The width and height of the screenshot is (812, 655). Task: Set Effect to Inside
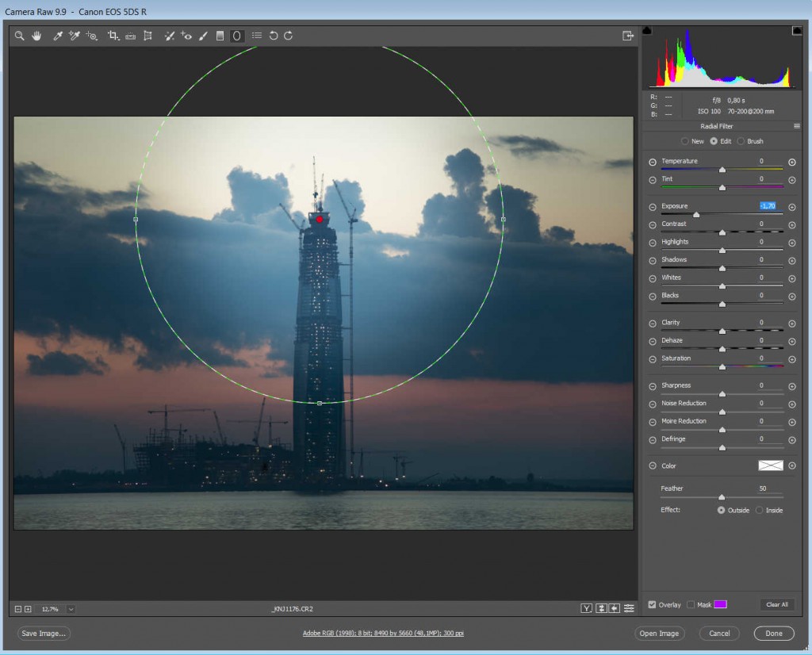coord(759,510)
